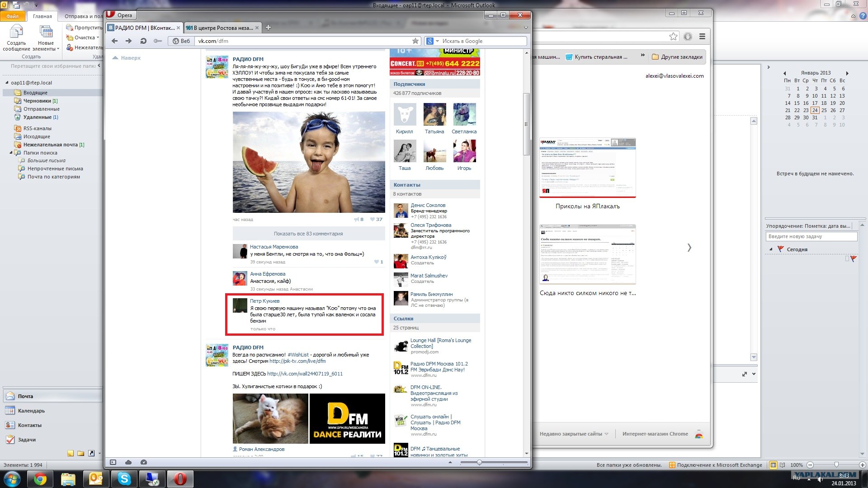Expand Chrome's hidden bookmarks chevron
868x488 pixels.
point(642,56)
